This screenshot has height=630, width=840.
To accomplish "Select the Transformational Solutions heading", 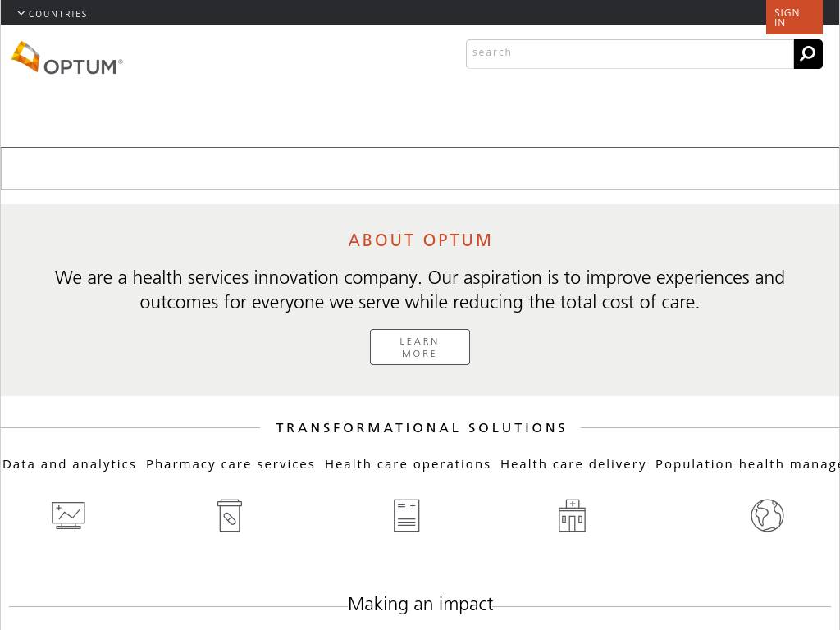I will (421, 428).
